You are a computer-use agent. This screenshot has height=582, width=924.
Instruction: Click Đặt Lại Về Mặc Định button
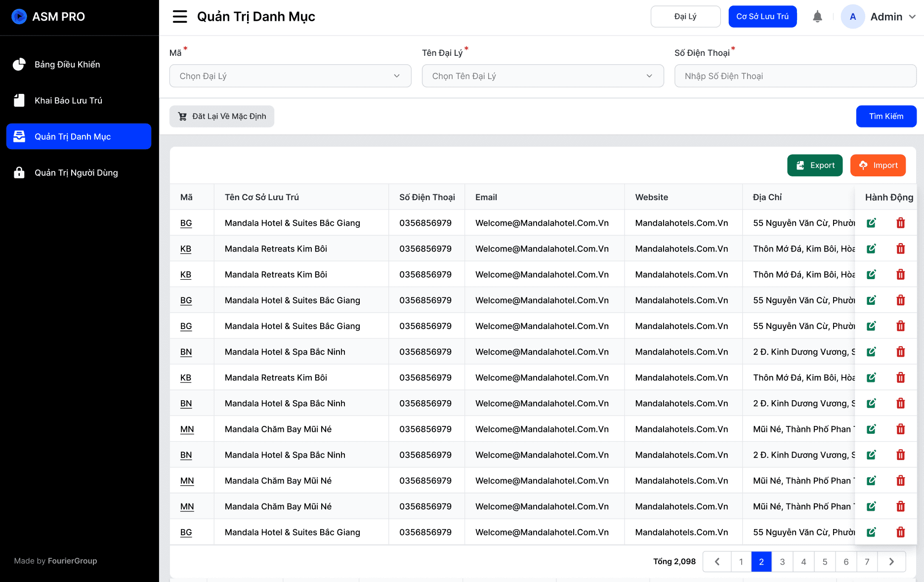pyautogui.click(x=222, y=117)
